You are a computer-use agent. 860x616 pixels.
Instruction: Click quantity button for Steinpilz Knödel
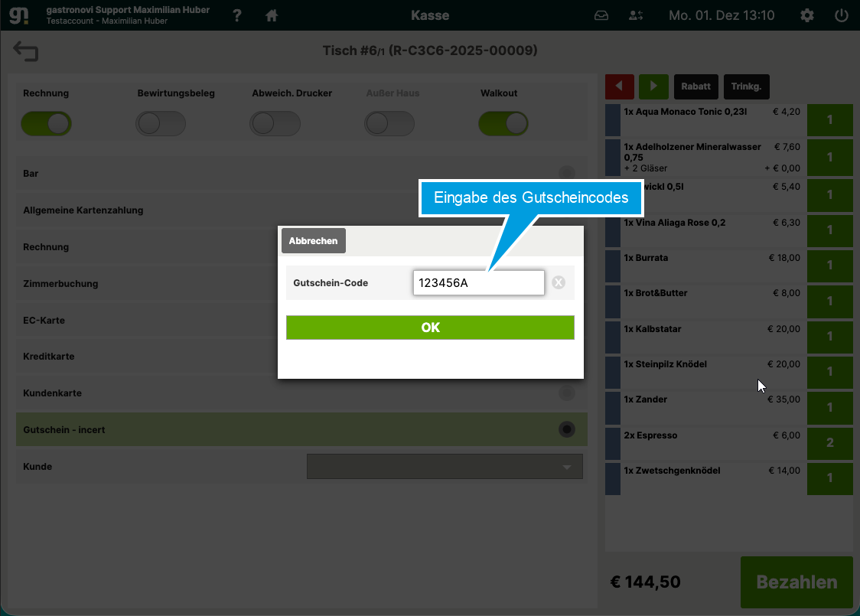829,371
